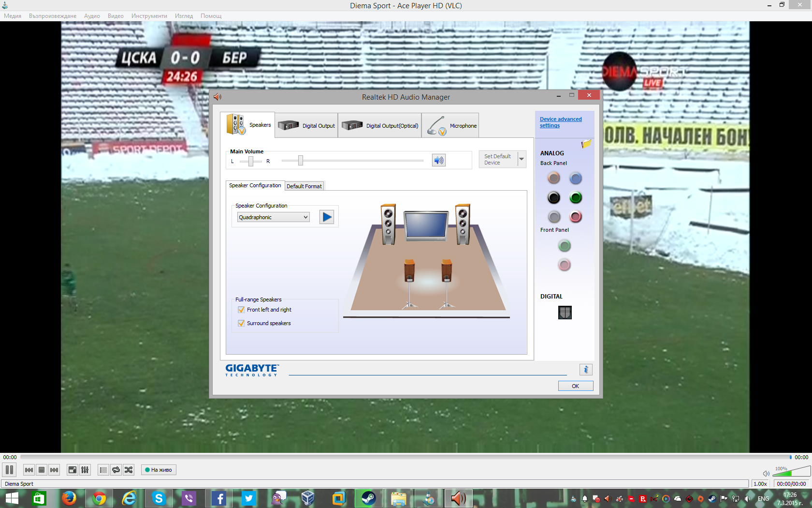Open Firefox from the taskbar
Screen dimensions: 812x508
69,498
